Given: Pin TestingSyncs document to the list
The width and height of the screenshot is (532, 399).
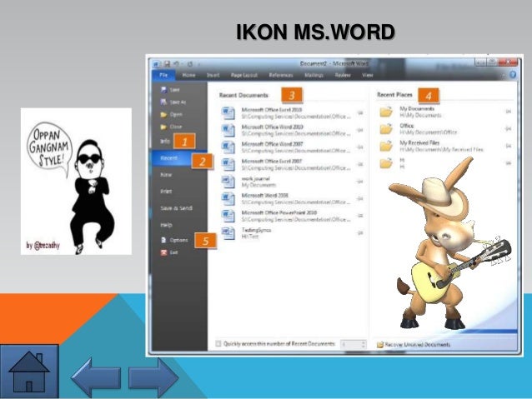Looking at the screenshot, I should [x=360, y=233].
